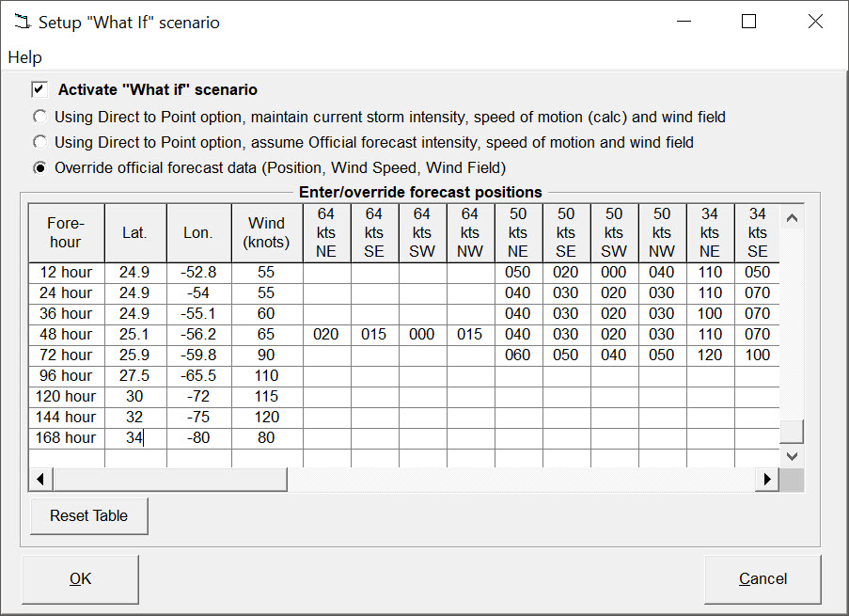Click 48 hour 64 kts NE cell '020'
This screenshot has width=849, height=616.
[x=326, y=334]
